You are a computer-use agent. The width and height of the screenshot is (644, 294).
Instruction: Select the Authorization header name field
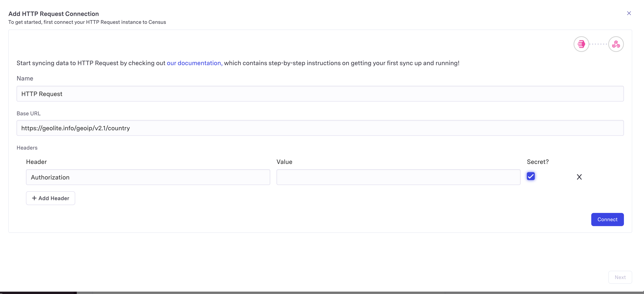148,177
